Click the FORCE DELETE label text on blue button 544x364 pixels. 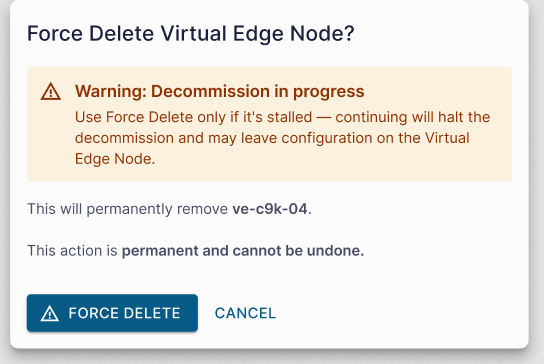tap(125, 313)
